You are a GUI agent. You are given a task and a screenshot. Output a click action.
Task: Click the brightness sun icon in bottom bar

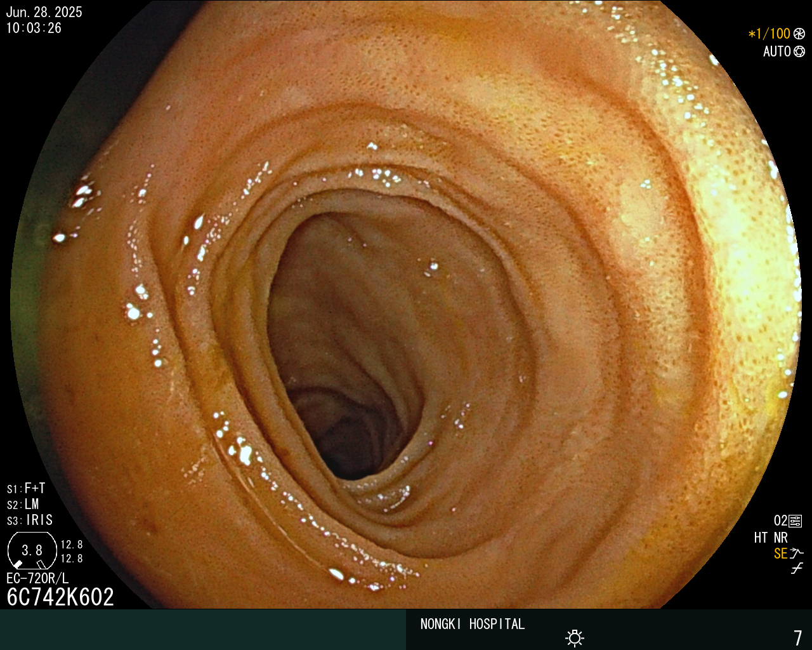coord(575,638)
